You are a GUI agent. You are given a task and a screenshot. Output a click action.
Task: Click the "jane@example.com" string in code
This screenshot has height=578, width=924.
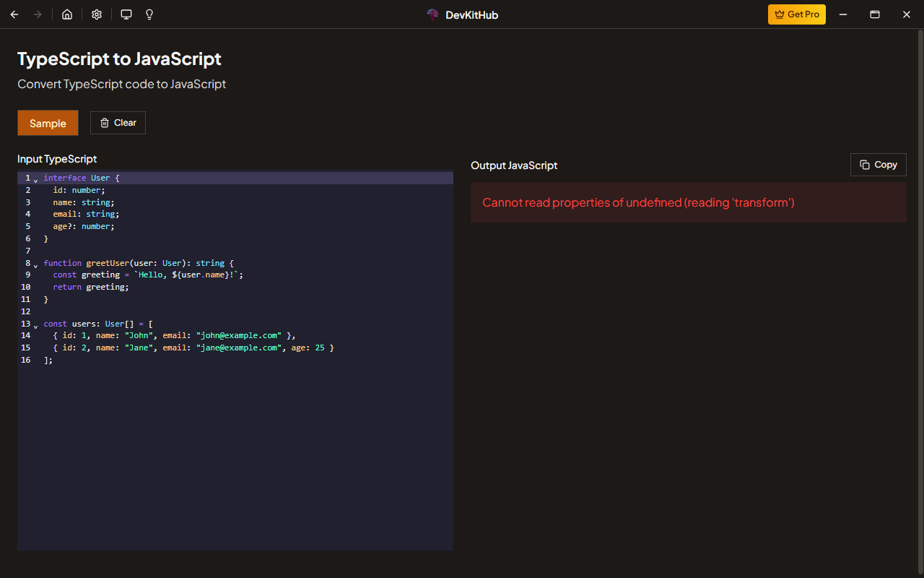pyautogui.click(x=239, y=348)
